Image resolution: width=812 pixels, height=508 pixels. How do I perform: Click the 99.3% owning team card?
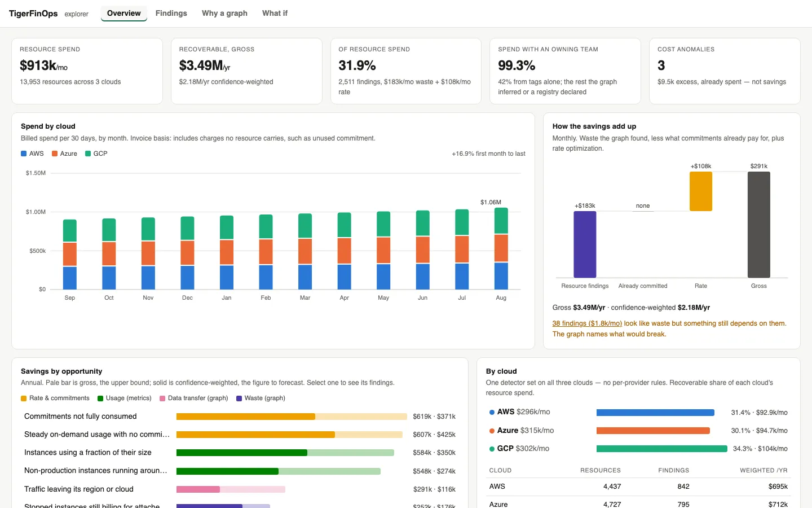tap(566, 71)
